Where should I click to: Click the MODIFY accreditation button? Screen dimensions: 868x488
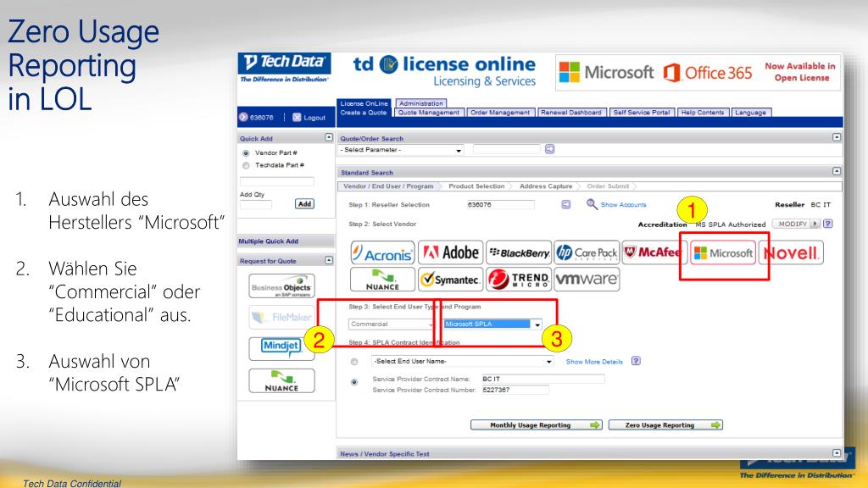[x=796, y=224]
